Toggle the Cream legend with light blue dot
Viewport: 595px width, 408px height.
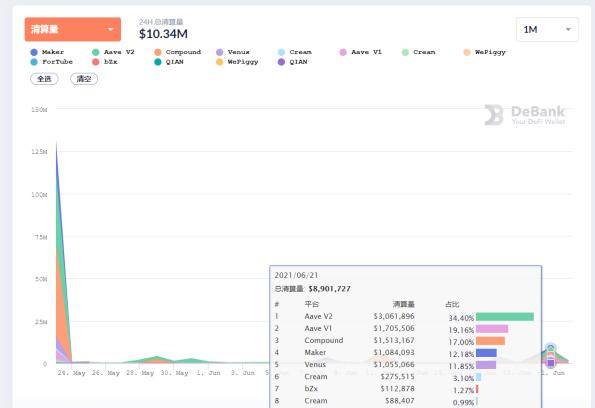pyautogui.click(x=295, y=52)
